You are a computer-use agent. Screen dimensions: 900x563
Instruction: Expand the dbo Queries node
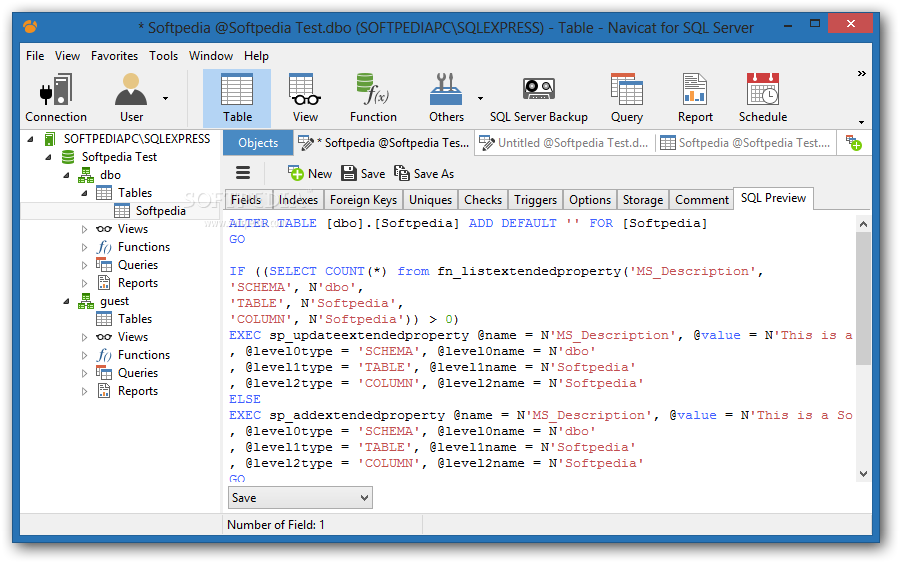pos(84,265)
